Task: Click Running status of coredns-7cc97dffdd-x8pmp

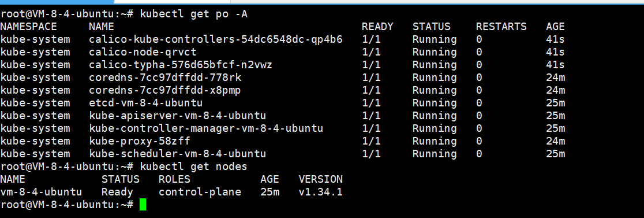Action: pyautogui.click(x=435, y=90)
